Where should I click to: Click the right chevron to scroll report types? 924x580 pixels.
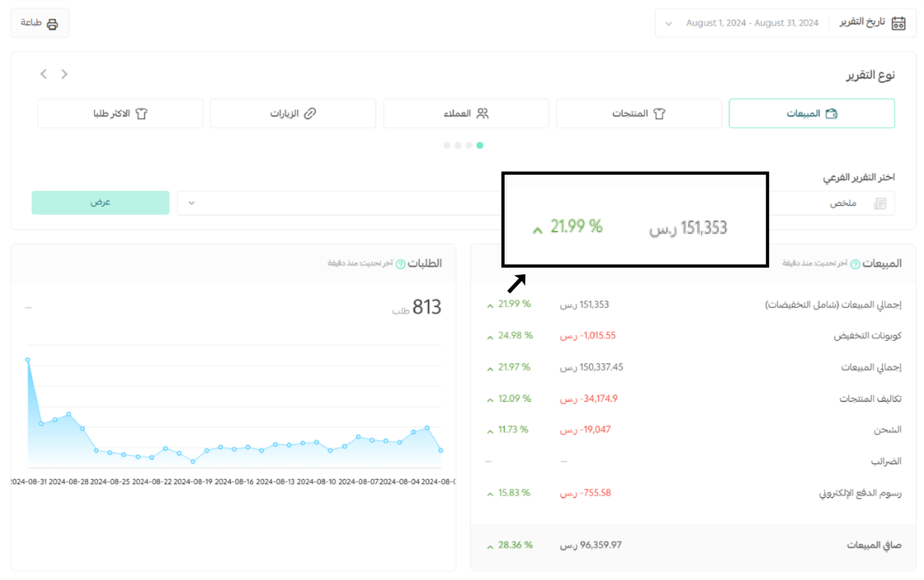(x=64, y=74)
